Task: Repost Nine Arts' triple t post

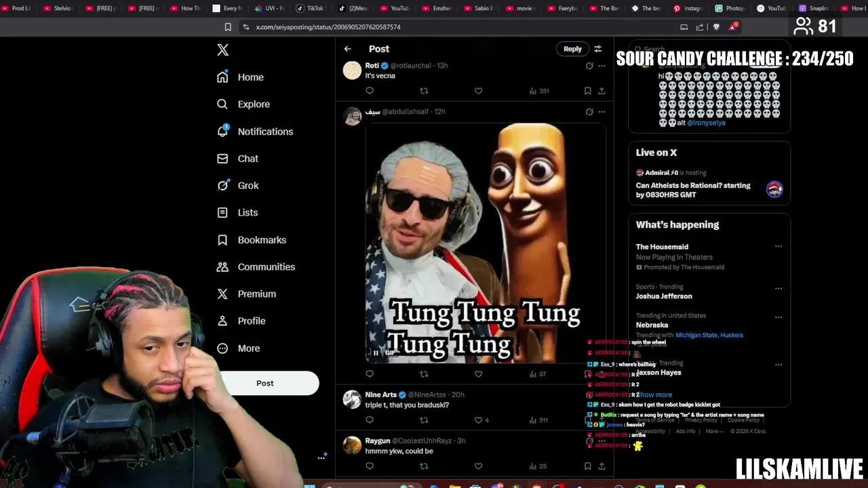Action: tap(424, 420)
